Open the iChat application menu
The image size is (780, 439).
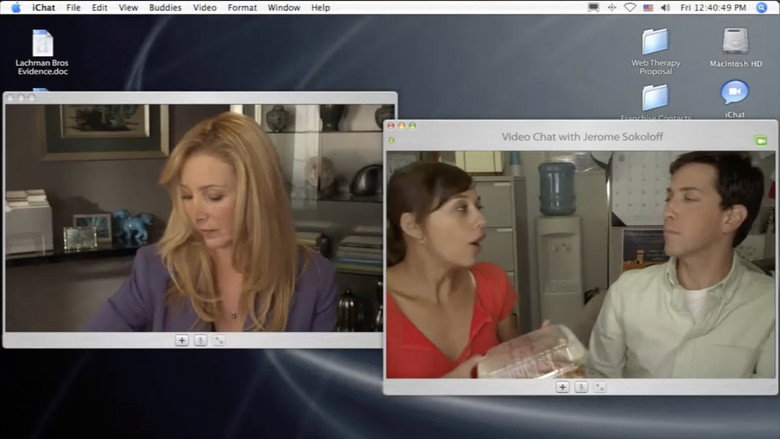[x=44, y=7]
